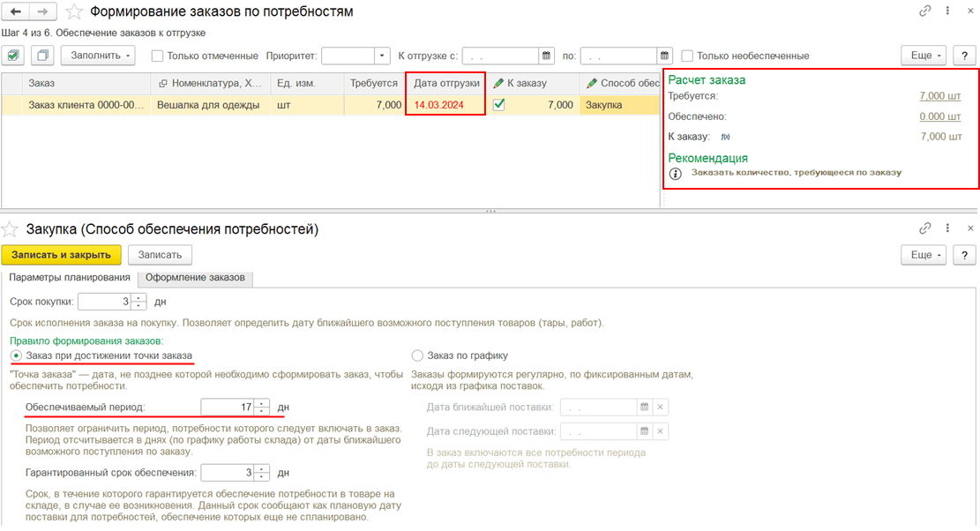The image size is (980, 531).
Task: Click the 'Способ обес' column header
Action: tap(619, 83)
